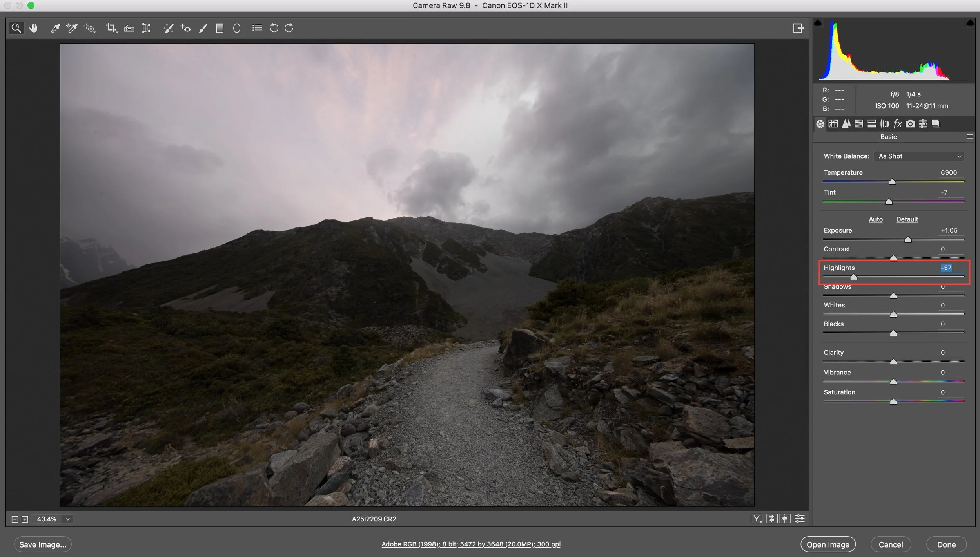Select the Spot Removal tool
The image size is (980, 557).
(x=169, y=28)
